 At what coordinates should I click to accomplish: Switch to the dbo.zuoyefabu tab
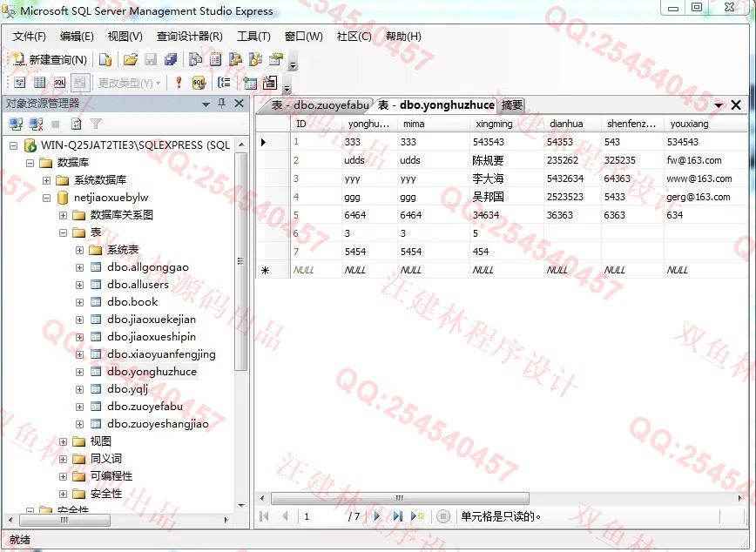point(320,105)
